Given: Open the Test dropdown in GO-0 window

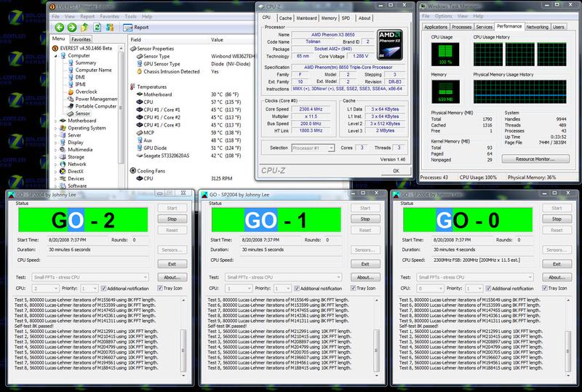Looking at the screenshot, I should coord(475,277).
